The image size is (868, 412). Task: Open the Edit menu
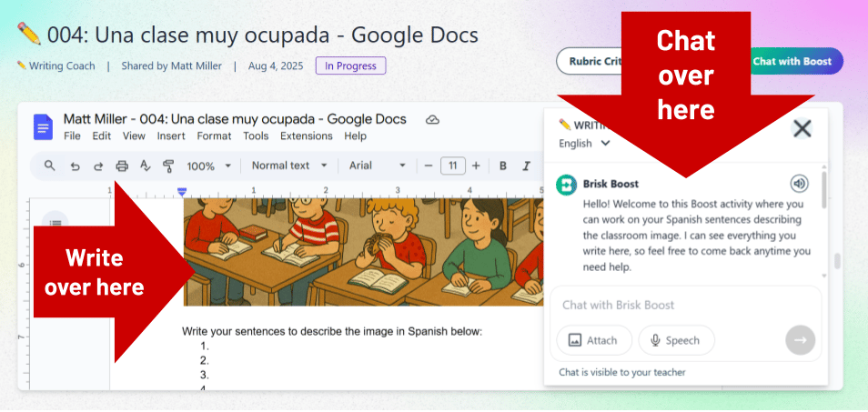point(101,136)
